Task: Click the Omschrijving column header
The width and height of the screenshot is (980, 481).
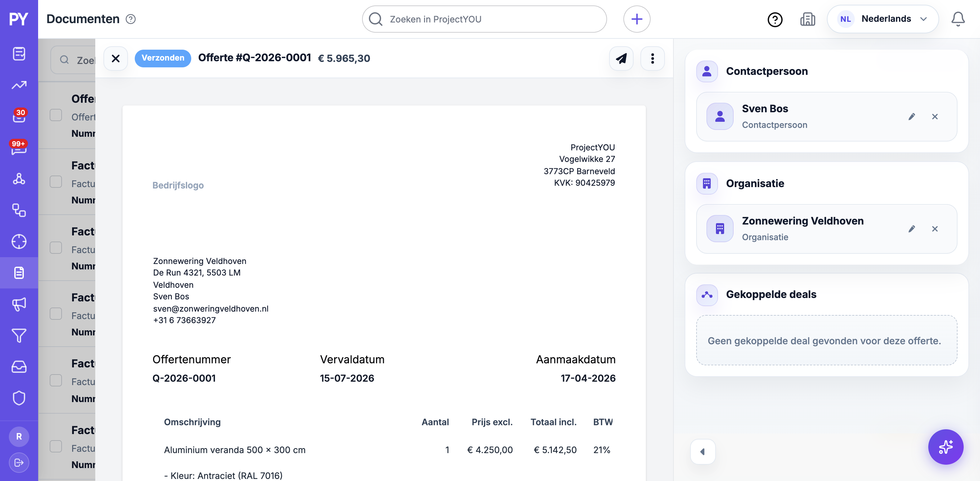Action: [192, 422]
